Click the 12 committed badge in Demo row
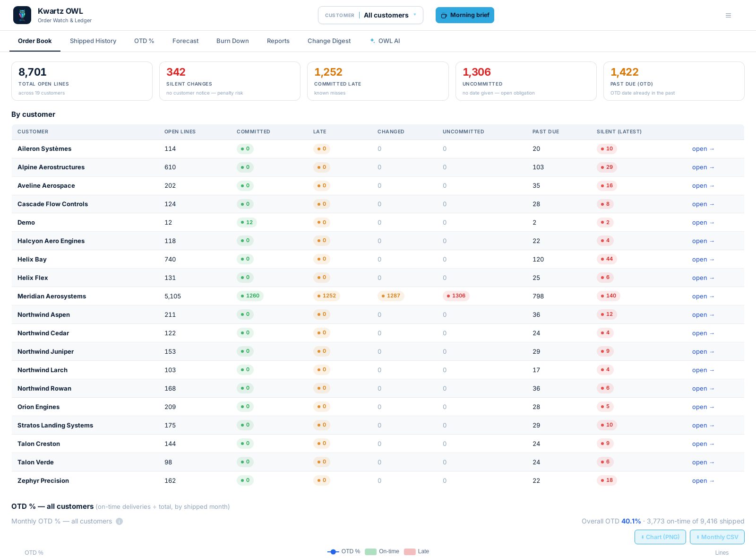This screenshot has height=558, width=756. click(x=247, y=222)
